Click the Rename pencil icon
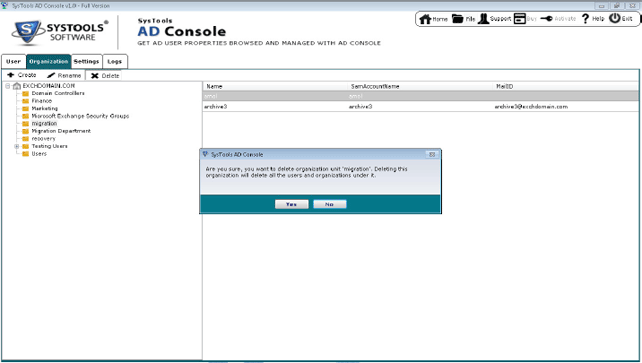The image size is (642, 363). click(51, 76)
